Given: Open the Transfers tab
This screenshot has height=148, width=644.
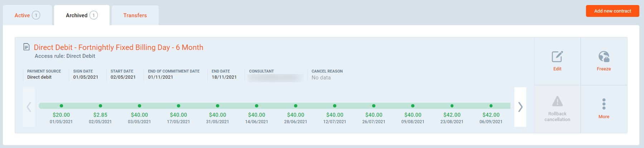Looking at the screenshot, I should (135, 15).
